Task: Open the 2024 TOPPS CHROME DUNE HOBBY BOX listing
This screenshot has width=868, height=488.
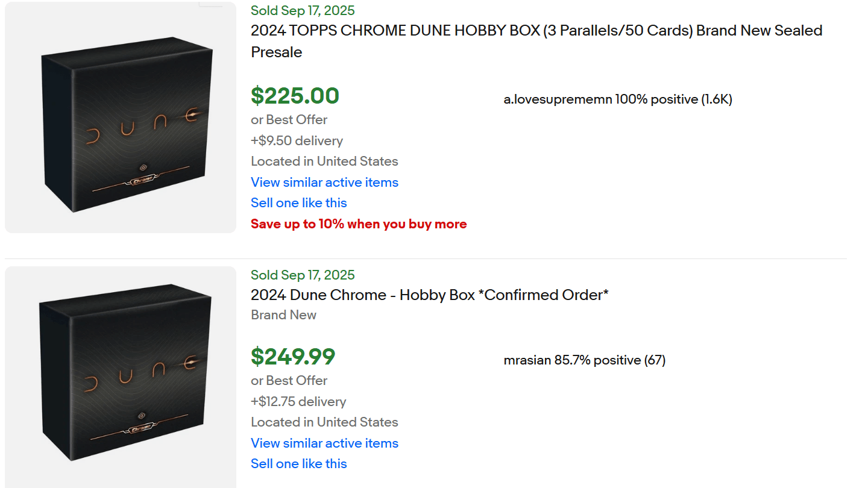Action: [x=536, y=41]
